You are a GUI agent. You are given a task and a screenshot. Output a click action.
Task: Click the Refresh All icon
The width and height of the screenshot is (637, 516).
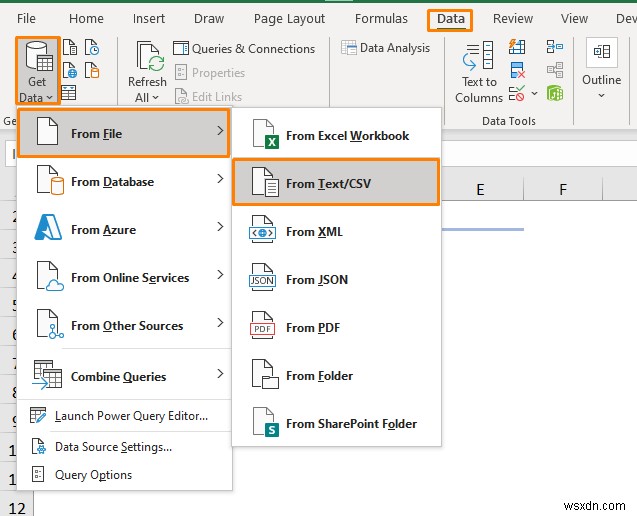(x=148, y=58)
